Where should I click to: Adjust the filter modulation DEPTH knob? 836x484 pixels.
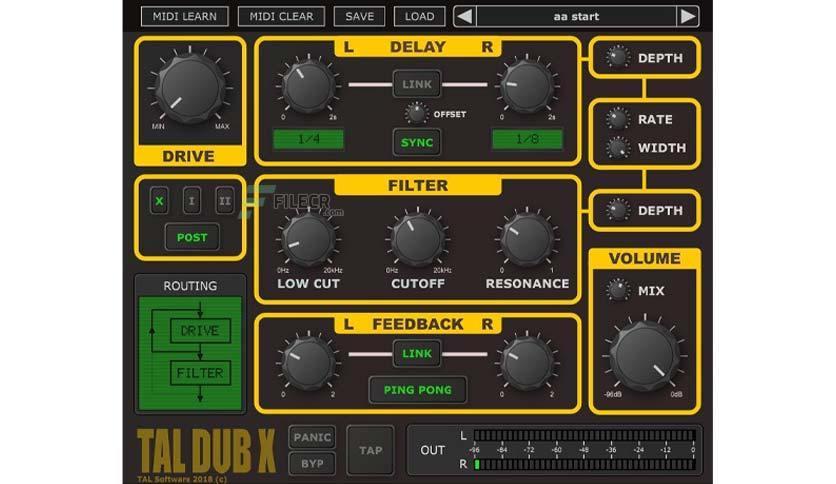617,210
